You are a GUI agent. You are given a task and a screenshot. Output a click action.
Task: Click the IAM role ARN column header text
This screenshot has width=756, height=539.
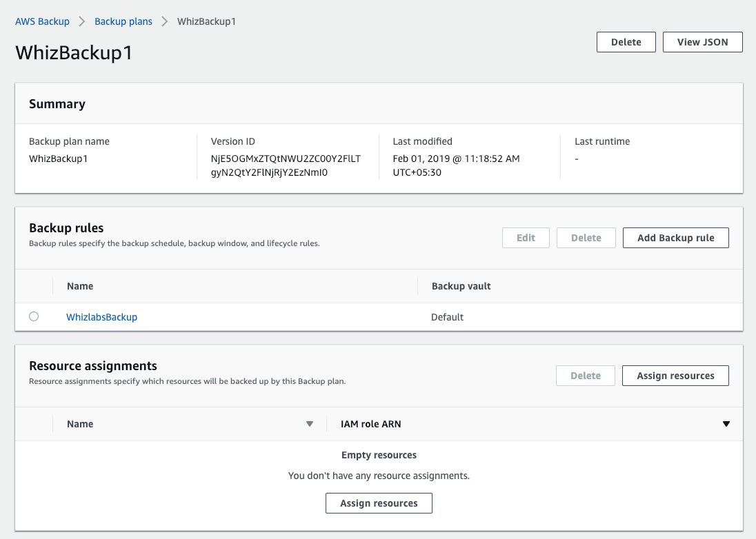pyautogui.click(x=370, y=424)
